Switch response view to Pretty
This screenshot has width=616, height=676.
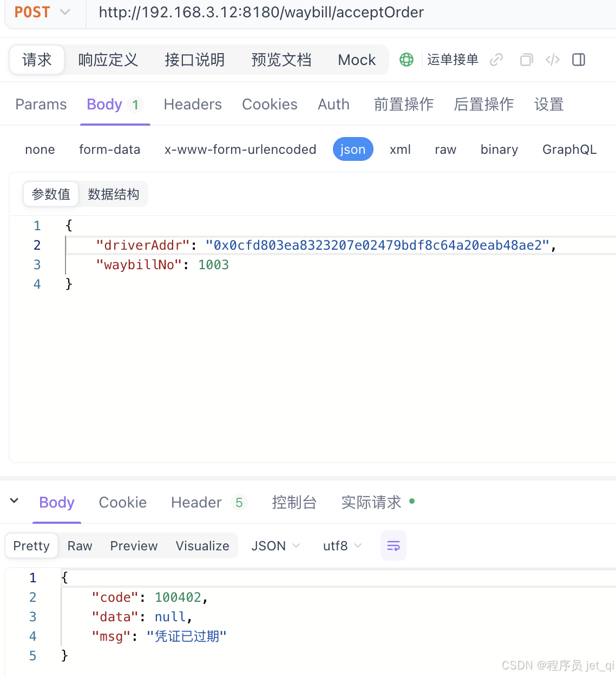pos(31,545)
